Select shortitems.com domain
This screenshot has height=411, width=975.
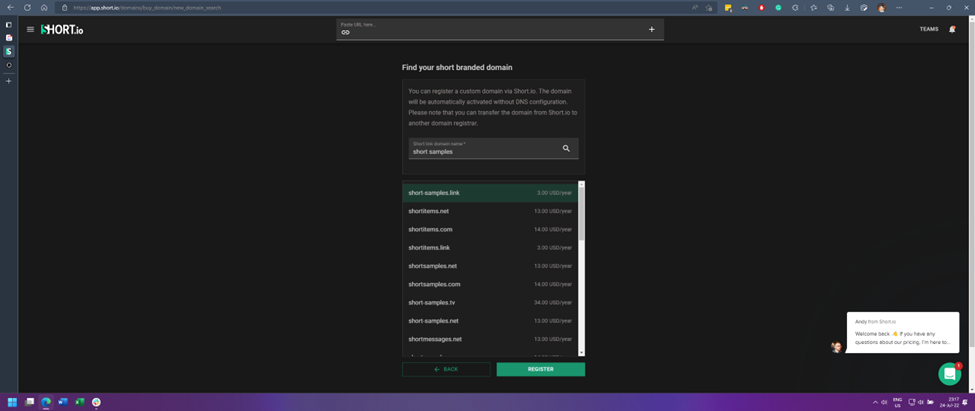(x=490, y=229)
